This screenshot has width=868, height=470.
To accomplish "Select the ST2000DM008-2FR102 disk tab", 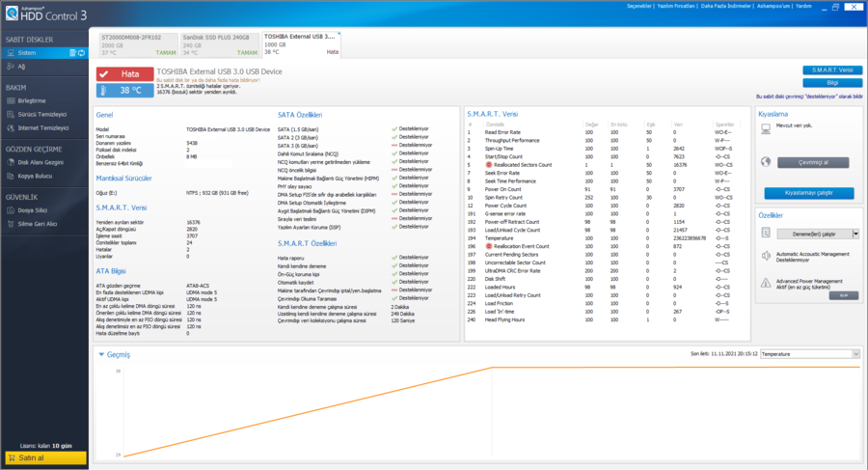I will pyautogui.click(x=138, y=45).
